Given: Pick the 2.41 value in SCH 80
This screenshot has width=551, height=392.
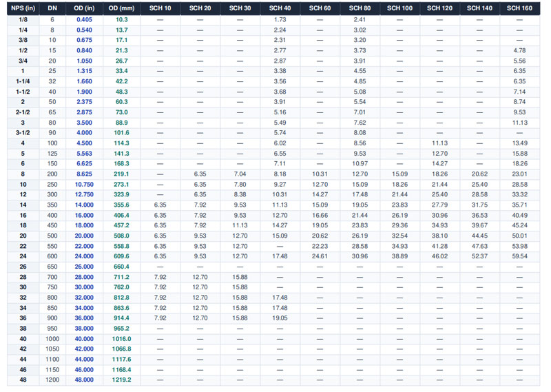Looking at the screenshot, I should click(360, 20).
